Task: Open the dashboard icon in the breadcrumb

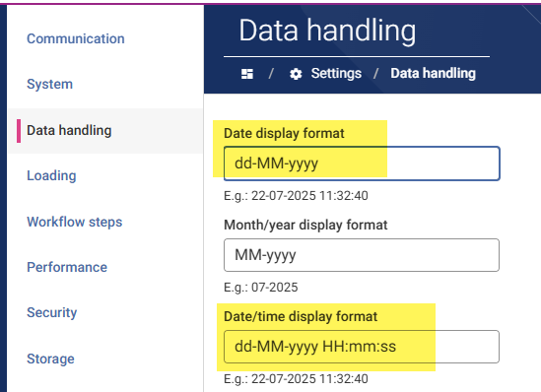Action: click(247, 74)
